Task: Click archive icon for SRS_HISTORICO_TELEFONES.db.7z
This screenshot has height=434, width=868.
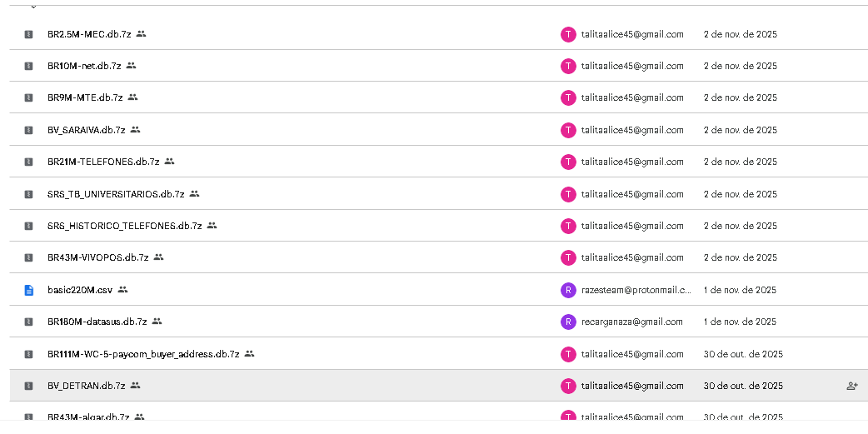Action: coord(29,226)
